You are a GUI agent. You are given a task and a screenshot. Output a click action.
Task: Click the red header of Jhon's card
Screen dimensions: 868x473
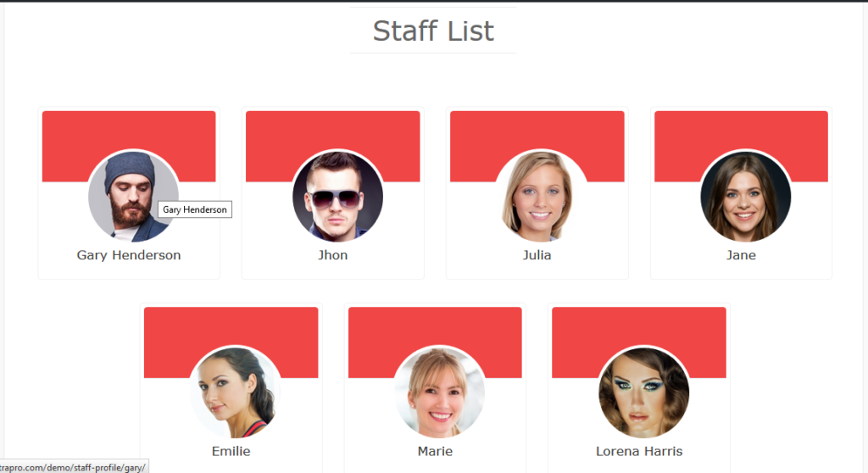pyautogui.click(x=332, y=130)
